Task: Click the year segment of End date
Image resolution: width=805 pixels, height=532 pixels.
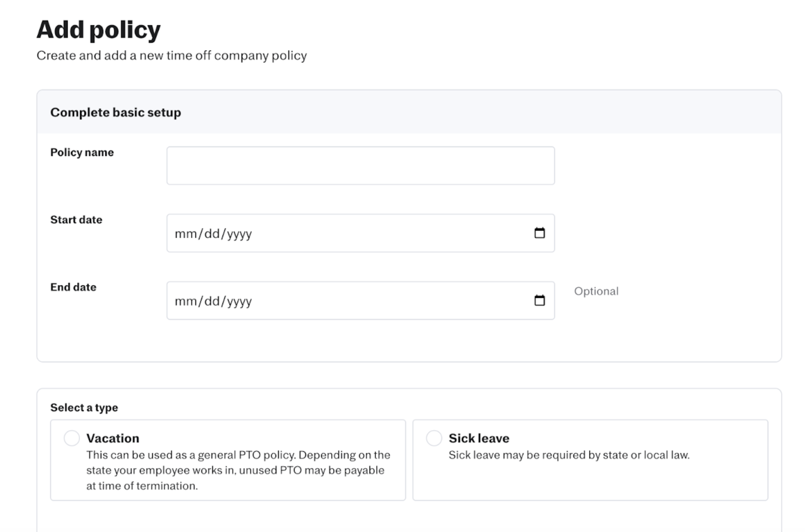Action: click(239, 301)
